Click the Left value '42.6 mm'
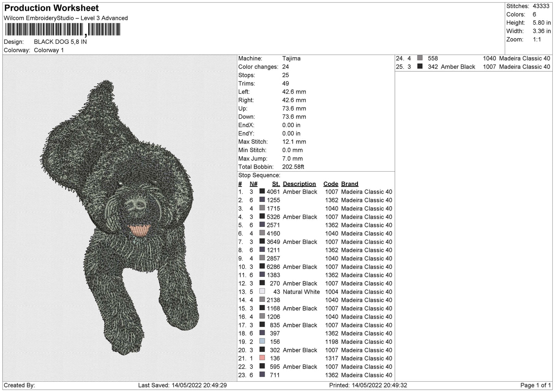The height and width of the screenshot is (392, 555). pyautogui.click(x=294, y=92)
